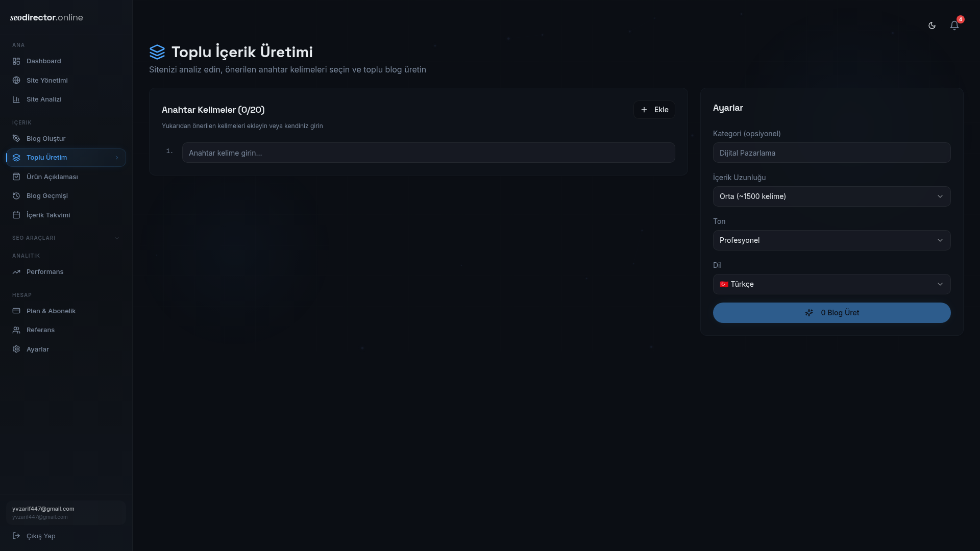This screenshot has height=551, width=980.
Task: Click the Dashboard grid icon
Action: coord(16,61)
